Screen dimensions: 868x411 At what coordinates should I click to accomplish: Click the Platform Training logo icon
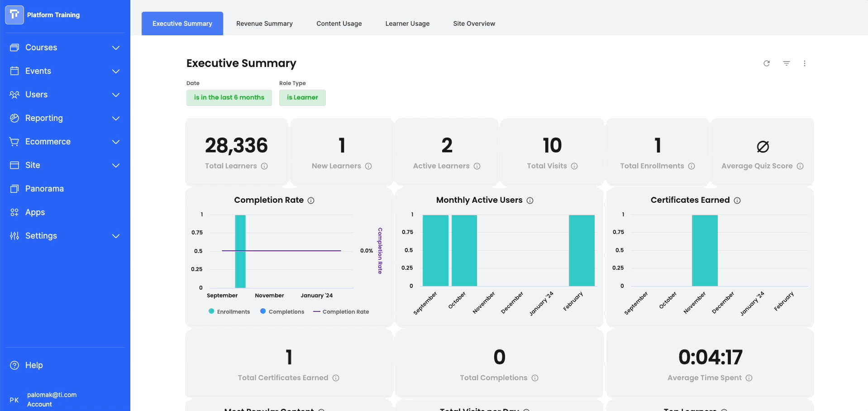click(x=14, y=15)
